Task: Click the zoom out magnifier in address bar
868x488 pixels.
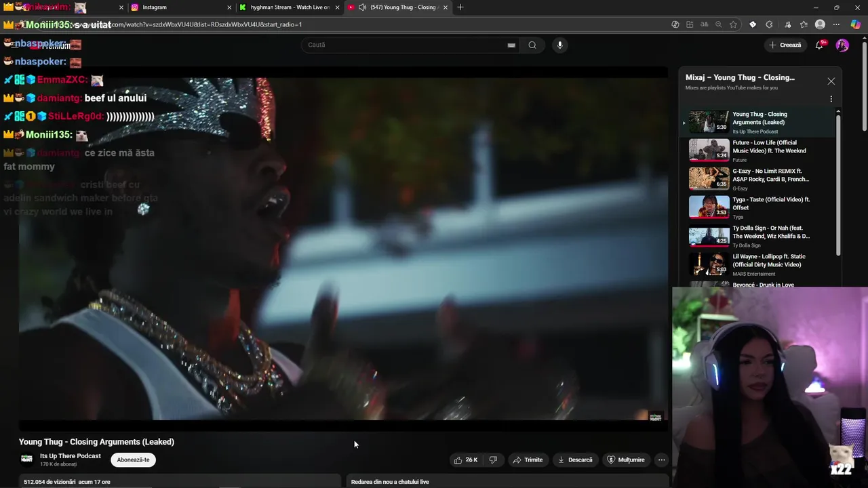Action: [719, 24]
